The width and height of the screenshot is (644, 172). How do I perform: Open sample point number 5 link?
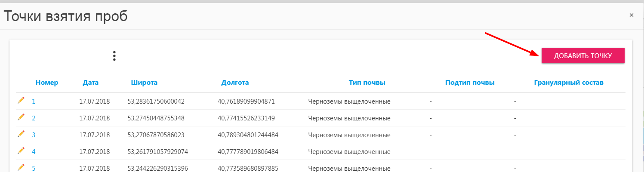coord(34,168)
